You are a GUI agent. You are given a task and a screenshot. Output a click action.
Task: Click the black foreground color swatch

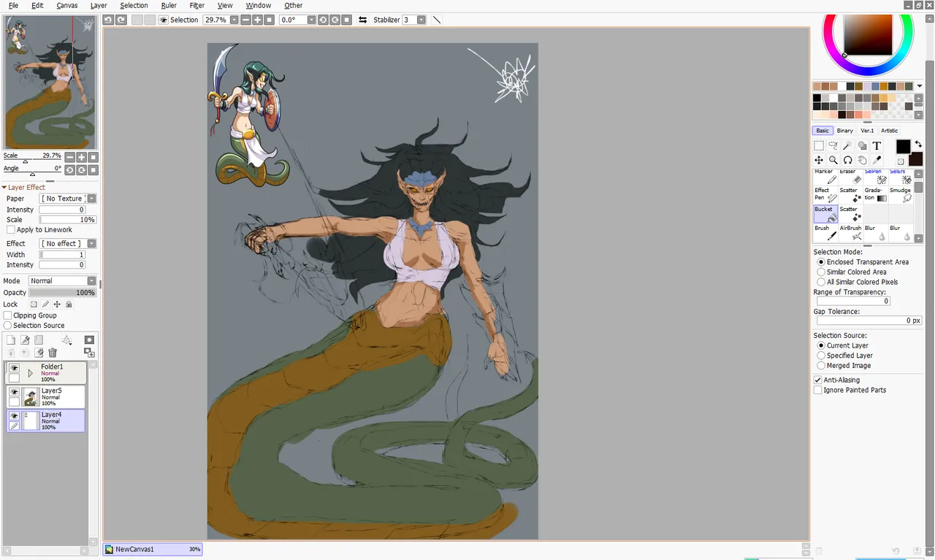(x=904, y=147)
